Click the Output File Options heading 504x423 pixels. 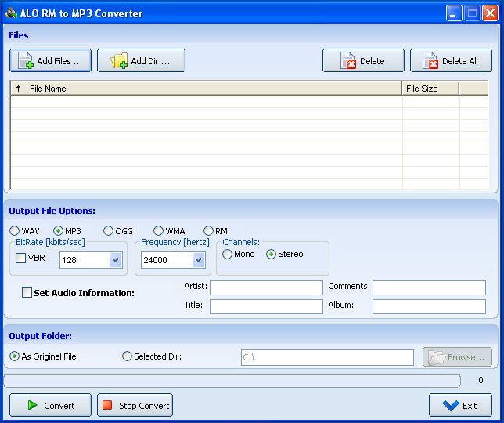click(52, 211)
